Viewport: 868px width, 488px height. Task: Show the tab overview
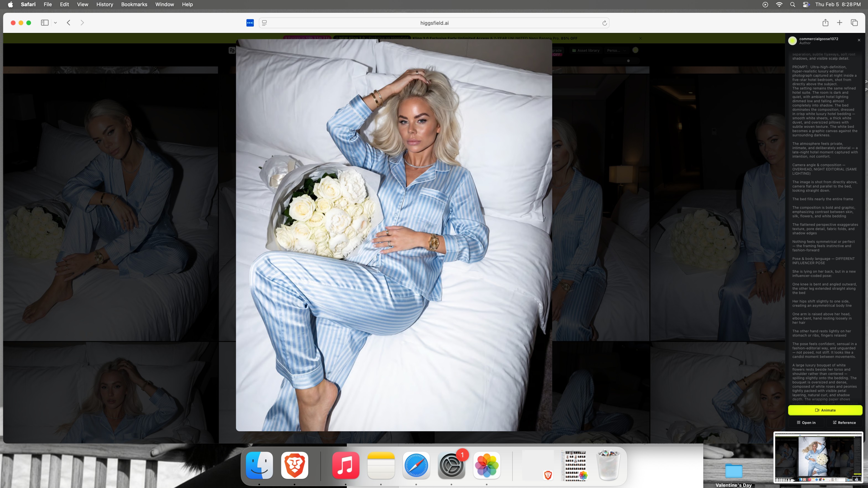[x=854, y=23]
